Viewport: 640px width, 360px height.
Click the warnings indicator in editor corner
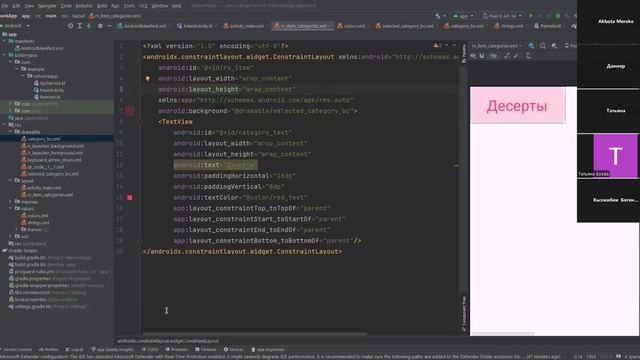(438, 45)
